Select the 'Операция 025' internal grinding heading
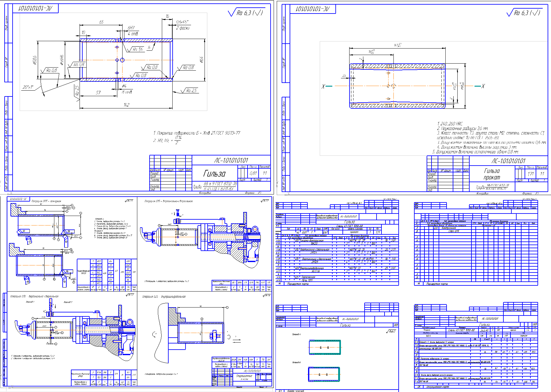551x392 pixels. (x=164, y=297)
